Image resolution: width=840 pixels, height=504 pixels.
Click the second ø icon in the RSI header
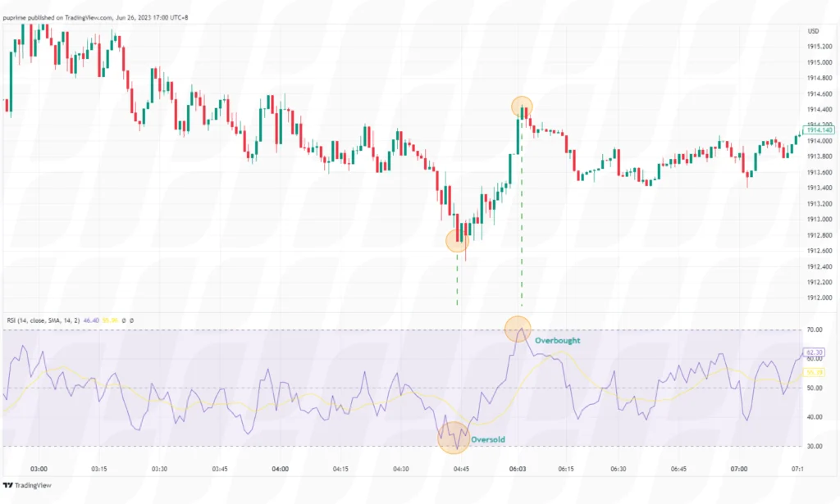pyautogui.click(x=131, y=321)
